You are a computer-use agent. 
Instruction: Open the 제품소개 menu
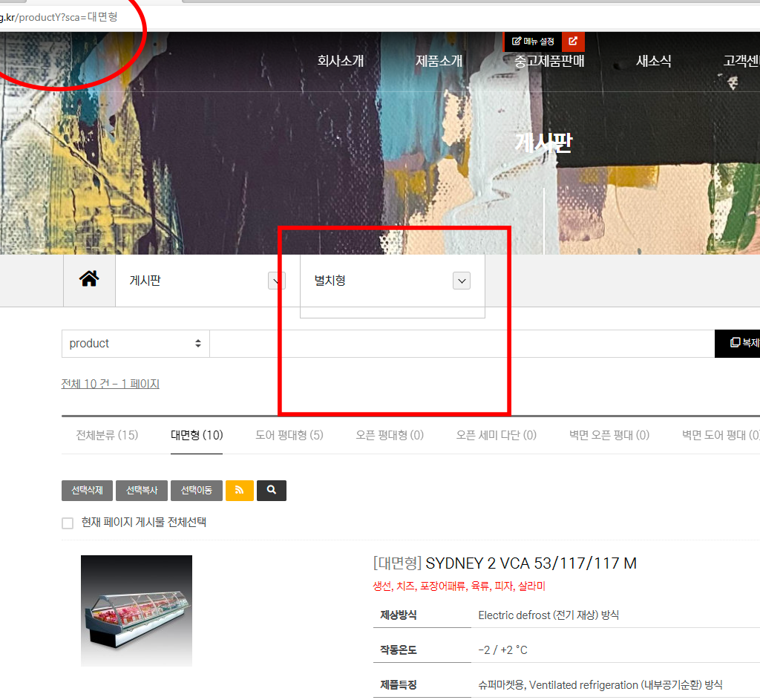point(439,61)
